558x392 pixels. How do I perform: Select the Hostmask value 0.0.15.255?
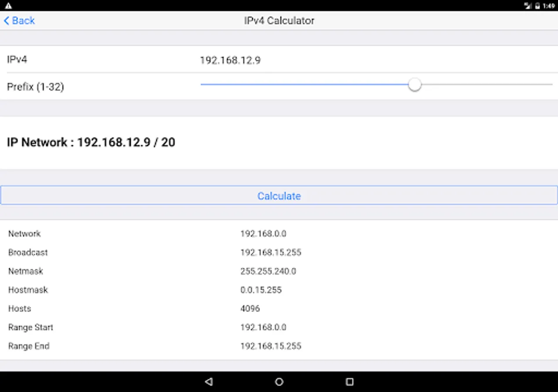pyautogui.click(x=261, y=290)
